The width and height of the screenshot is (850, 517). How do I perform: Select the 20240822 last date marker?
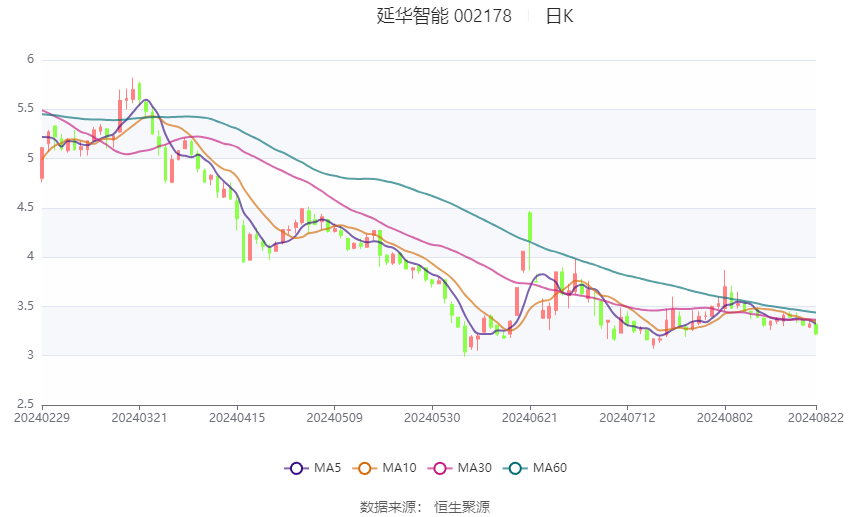(x=816, y=418)
